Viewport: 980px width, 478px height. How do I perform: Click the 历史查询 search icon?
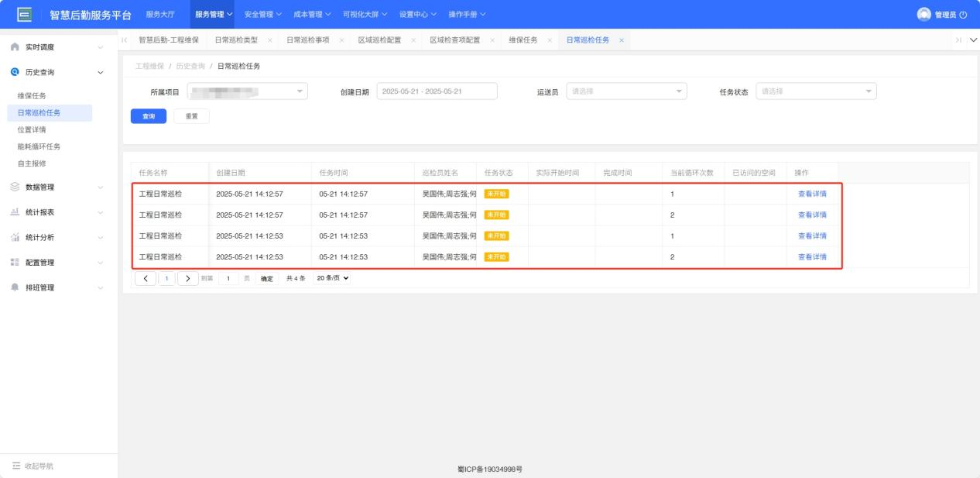(15, 72)
